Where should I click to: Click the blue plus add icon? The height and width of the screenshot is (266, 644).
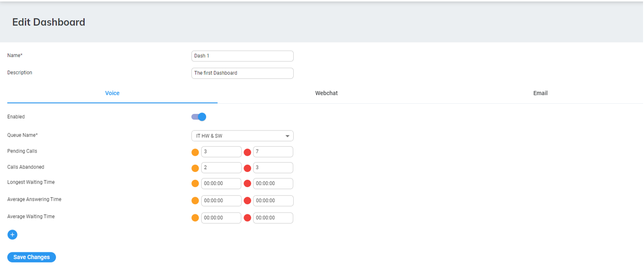pyautogui.click(x=12, y=235)
